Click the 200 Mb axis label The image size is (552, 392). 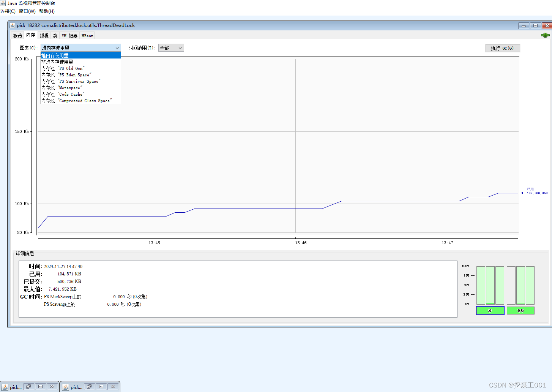tap(22, 59)
